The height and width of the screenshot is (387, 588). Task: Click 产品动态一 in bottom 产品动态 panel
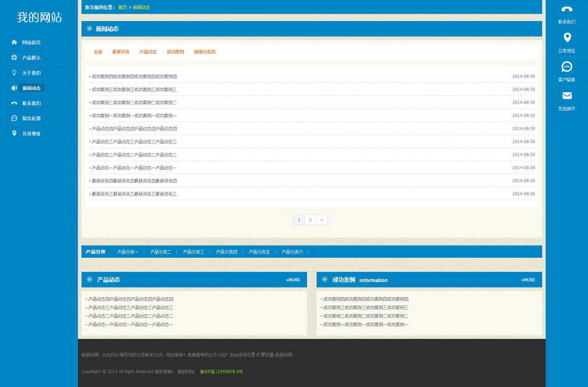click(131, 325)
